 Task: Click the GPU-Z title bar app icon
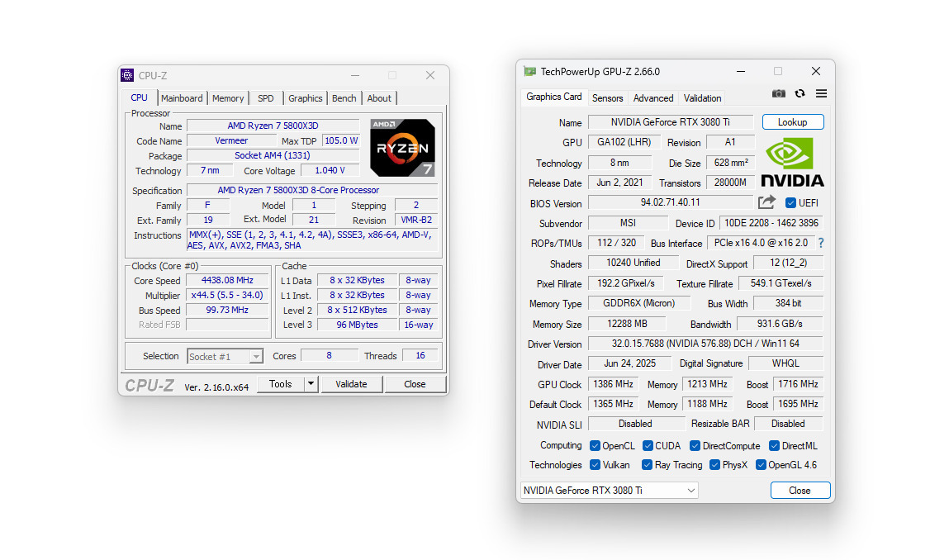pyautogui.click(x=529, y=71)
